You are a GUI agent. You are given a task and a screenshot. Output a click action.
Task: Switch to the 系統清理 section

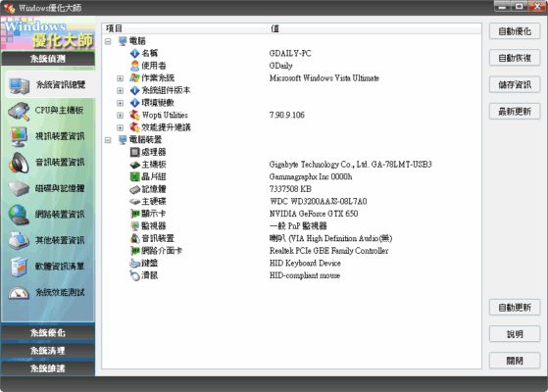pyautogui.click(x=48, y=351)
